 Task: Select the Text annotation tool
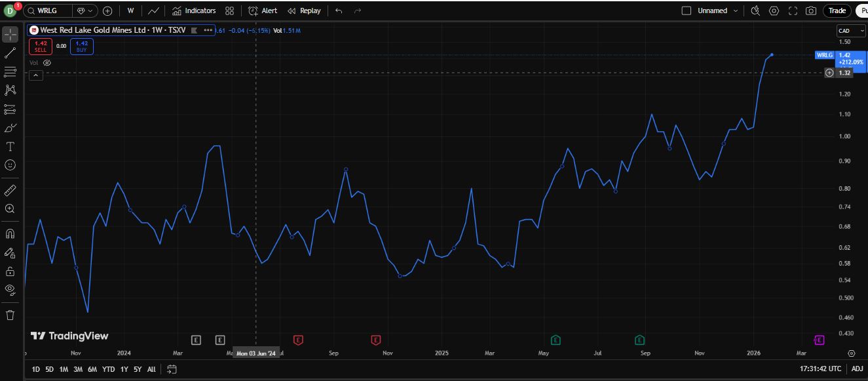[x=10, y=146]
